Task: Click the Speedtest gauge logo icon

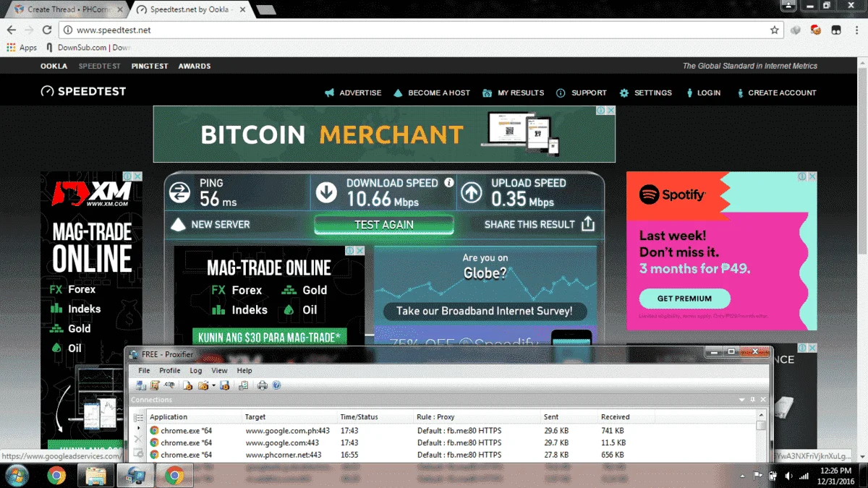Action: point(47,92)
